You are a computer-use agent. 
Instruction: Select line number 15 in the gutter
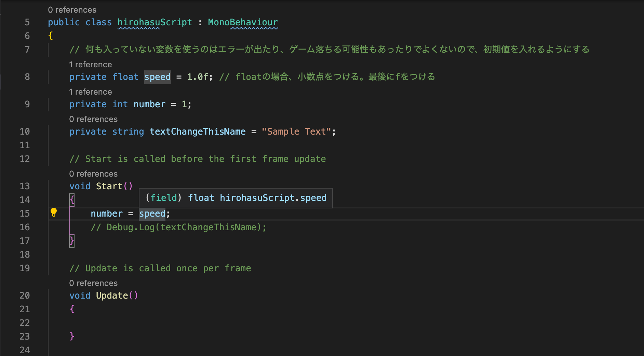tap(24, 213)
